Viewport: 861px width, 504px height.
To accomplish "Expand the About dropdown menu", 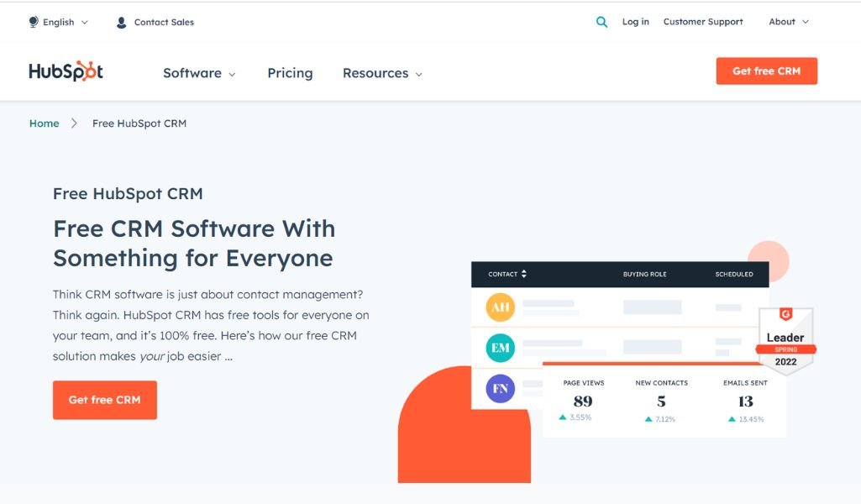I will [x=789, y=22].
